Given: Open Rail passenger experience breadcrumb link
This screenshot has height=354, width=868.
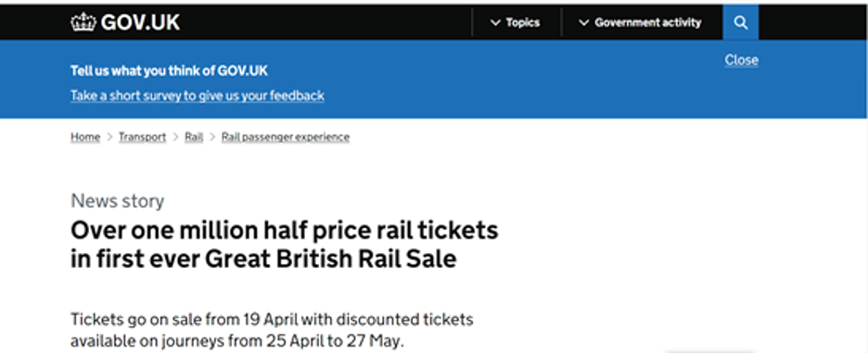Looking at the screenshot, I should (x=286, y=136).
